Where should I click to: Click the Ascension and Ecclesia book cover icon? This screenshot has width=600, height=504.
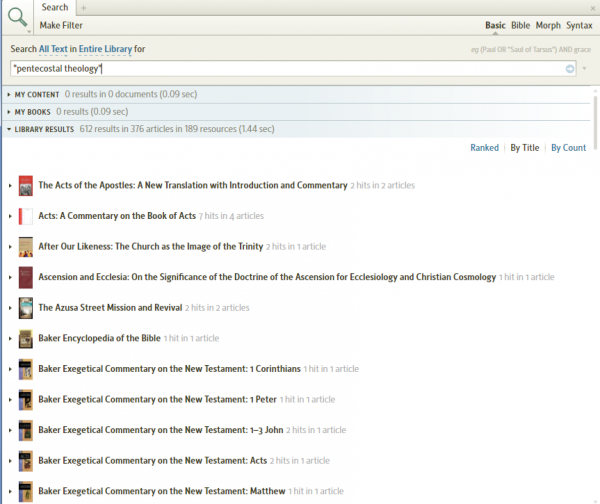click(x=25, y=277)
